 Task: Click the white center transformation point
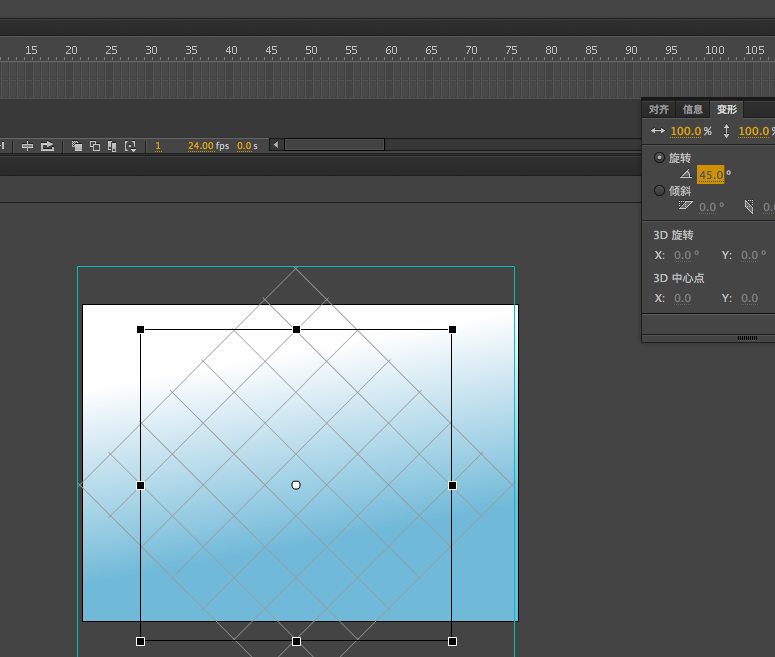coord(296,485)
